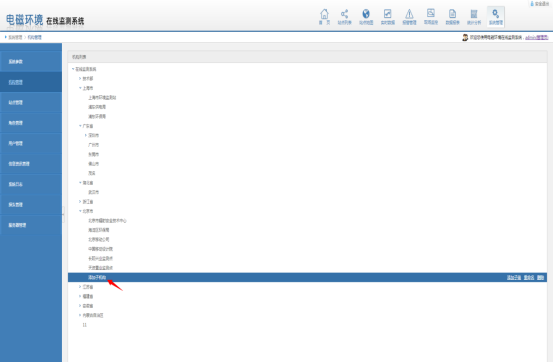Select the fifth item in the sidebar menu
553x363 pixels.
click(31, 143)
